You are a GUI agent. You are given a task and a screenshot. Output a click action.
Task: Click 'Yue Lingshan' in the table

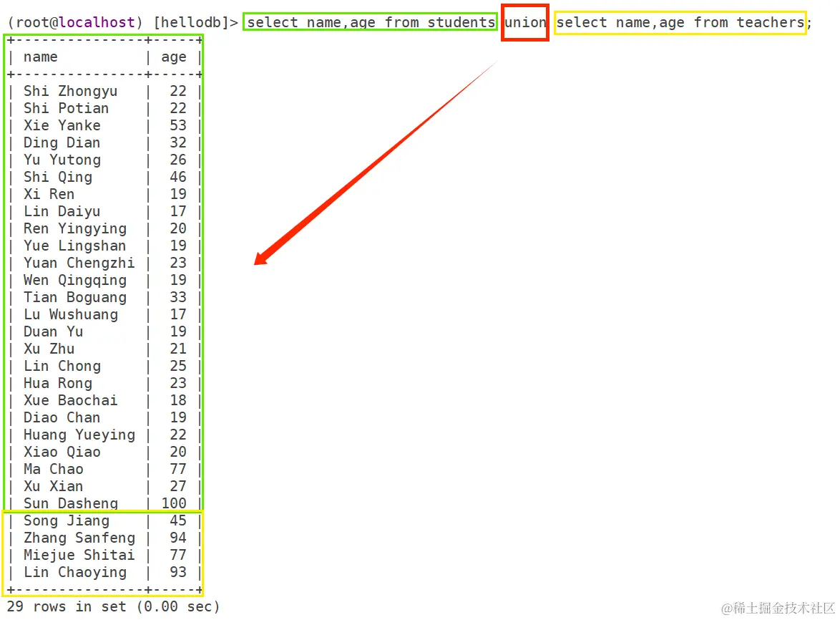tap(74, 246)
